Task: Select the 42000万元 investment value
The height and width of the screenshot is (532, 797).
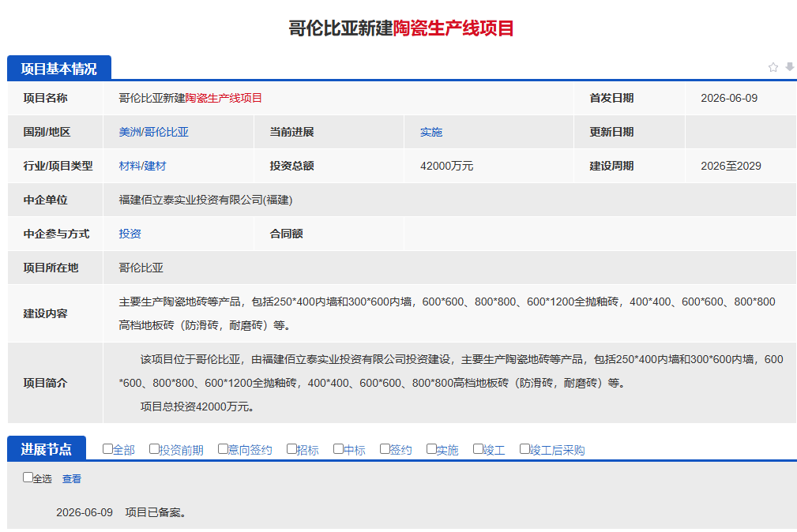Action: [x=446, y=167]
